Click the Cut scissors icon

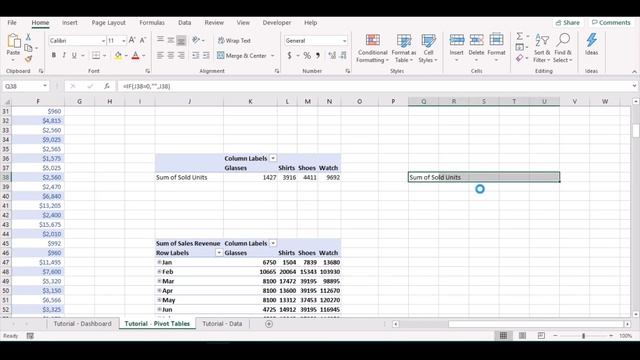[x=28, y=37]
